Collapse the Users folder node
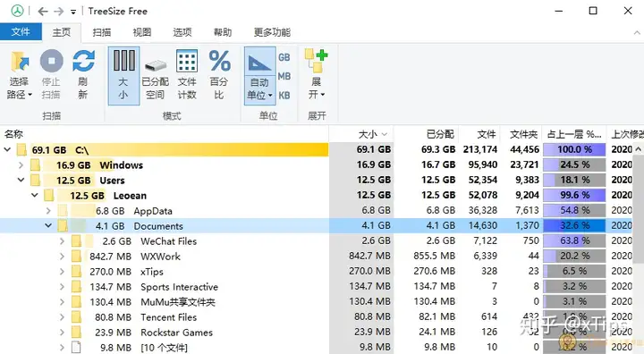The height and width of the screenshot is (354, 644). pyautogui.click(x=21, y=181)
